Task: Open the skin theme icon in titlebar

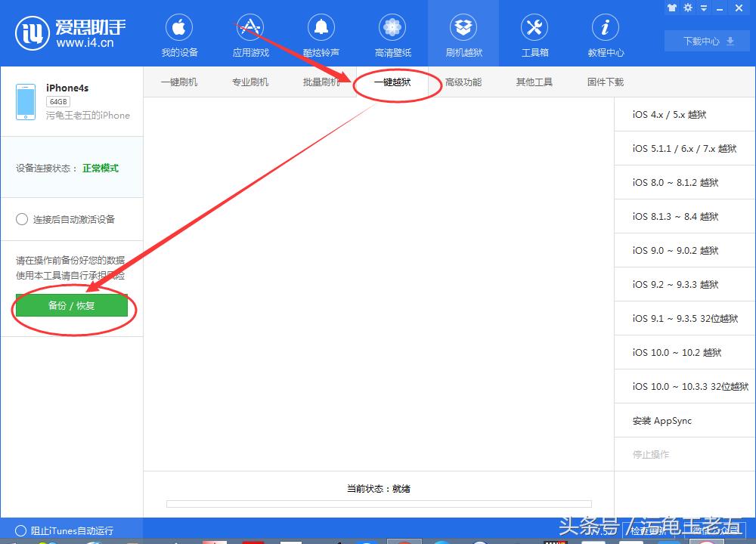Action: click(x=671, y=8)
